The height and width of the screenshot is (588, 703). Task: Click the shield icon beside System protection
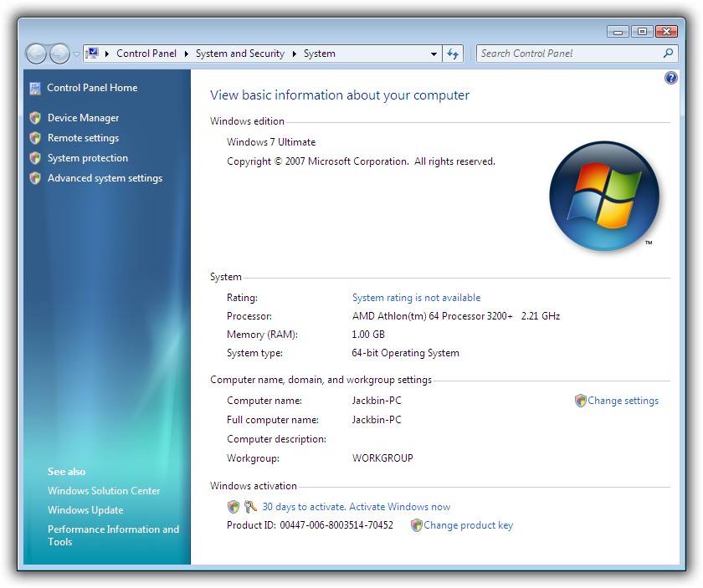pos(35,158)
